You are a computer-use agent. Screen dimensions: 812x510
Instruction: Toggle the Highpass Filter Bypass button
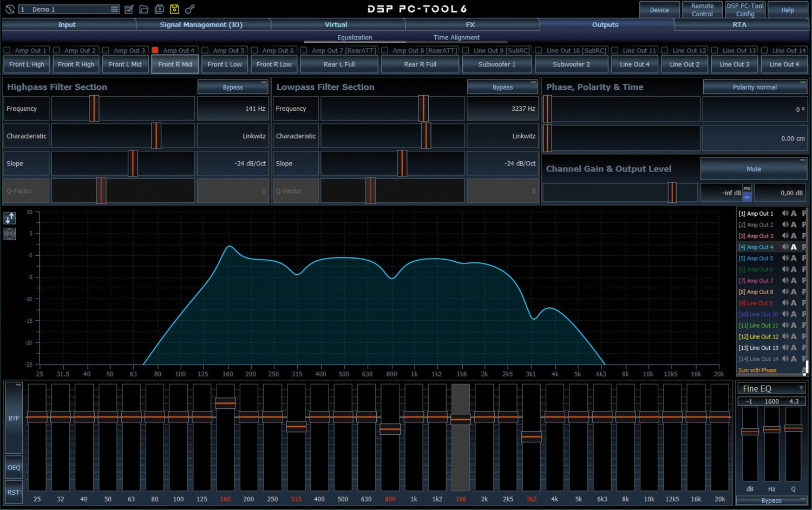click(x=233, y=87)
